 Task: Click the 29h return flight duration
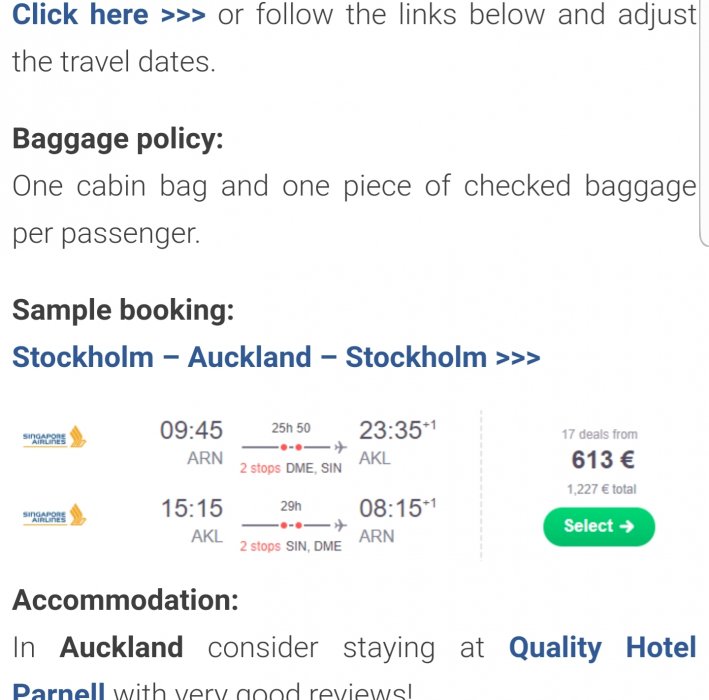click(290, 506)
